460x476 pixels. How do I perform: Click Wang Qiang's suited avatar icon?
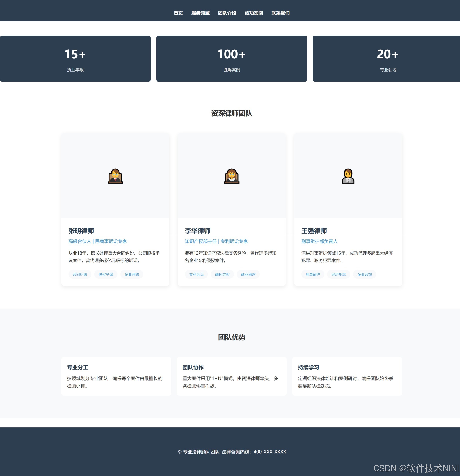click(x=348, y=176)
